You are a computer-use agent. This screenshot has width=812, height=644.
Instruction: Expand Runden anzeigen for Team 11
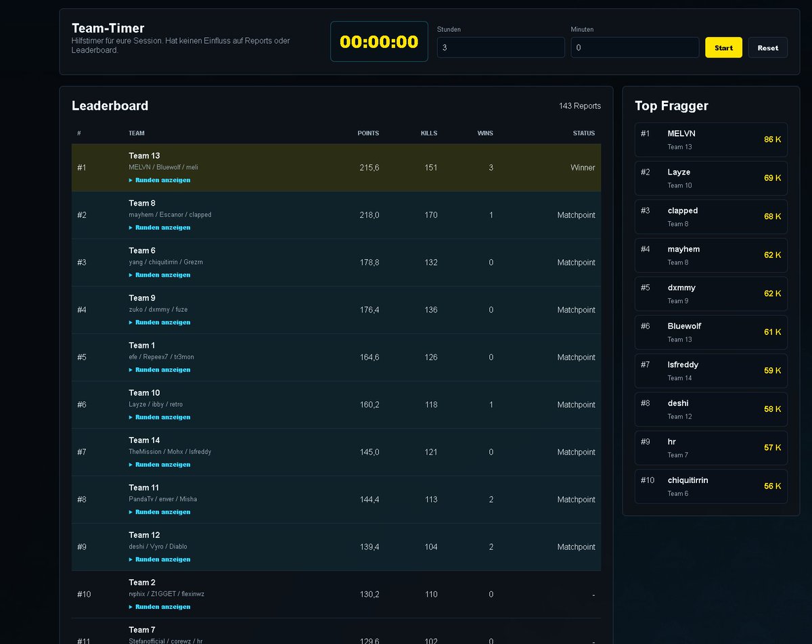click(160, 512)
